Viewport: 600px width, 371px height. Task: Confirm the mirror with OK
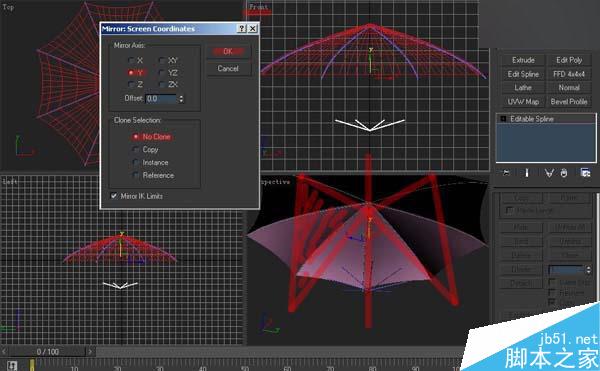[228, 52]
